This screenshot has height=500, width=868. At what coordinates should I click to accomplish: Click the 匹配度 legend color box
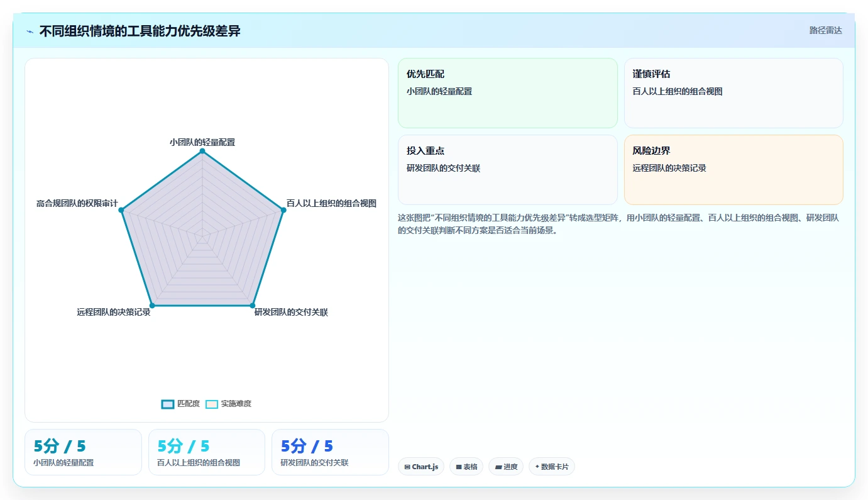pos(167,404)
